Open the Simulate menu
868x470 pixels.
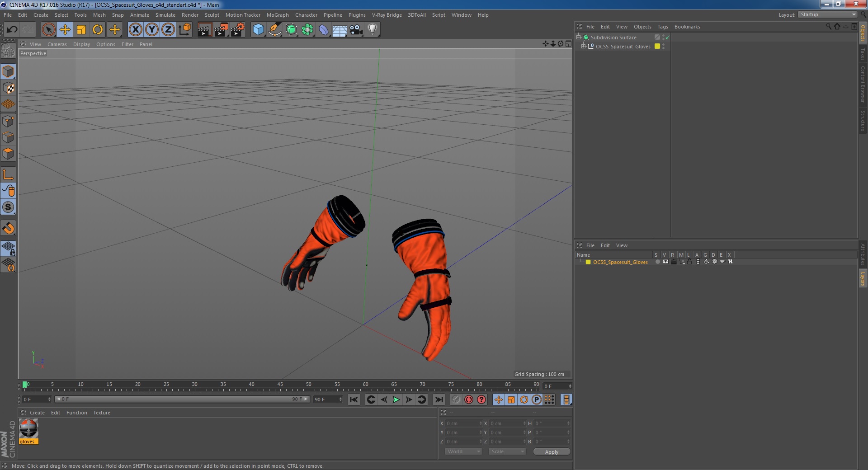click(165, 15)
